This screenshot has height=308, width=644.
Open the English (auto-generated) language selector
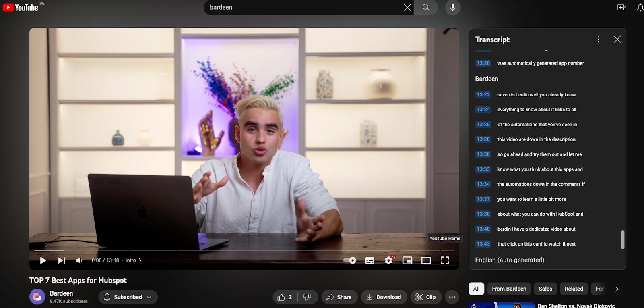[510, 260]
